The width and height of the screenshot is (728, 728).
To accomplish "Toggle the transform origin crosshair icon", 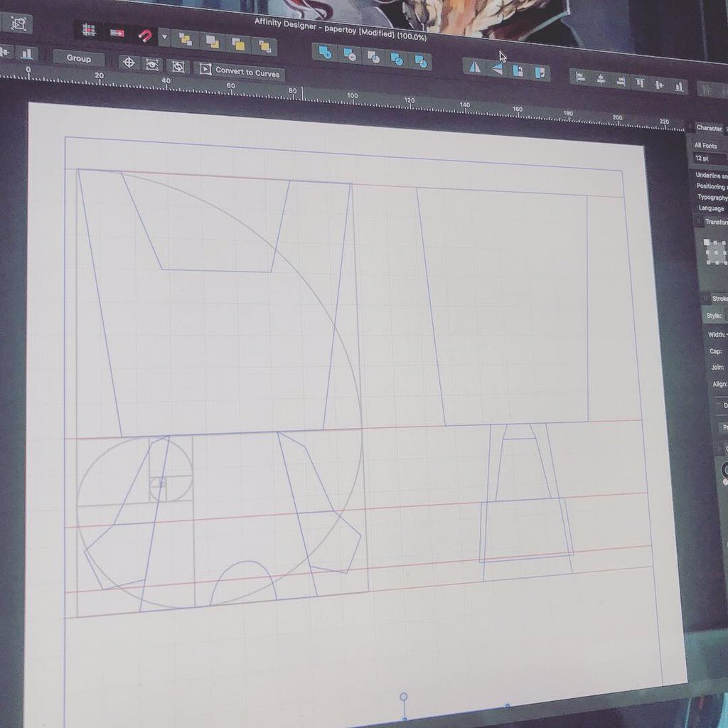I will (129, 63).
